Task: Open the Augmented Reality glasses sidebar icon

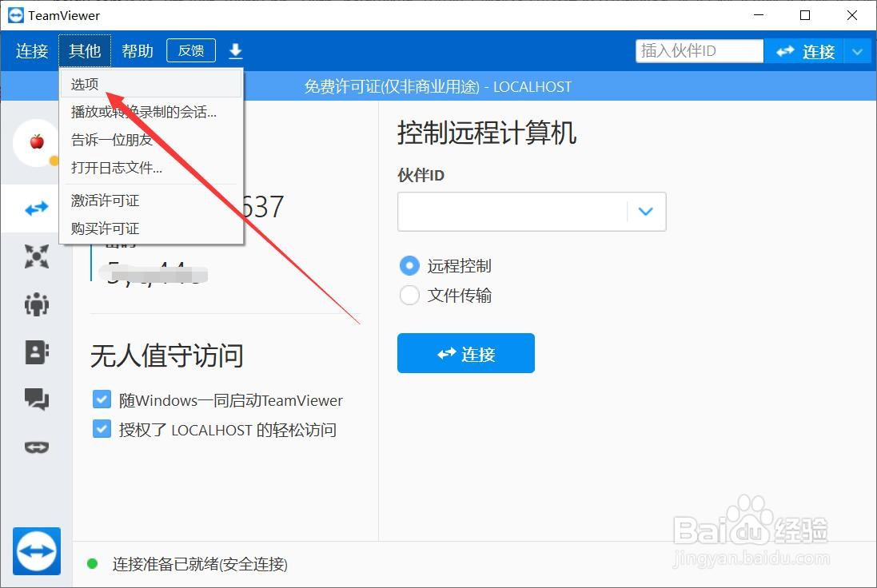Action: (x=36, y=447)
